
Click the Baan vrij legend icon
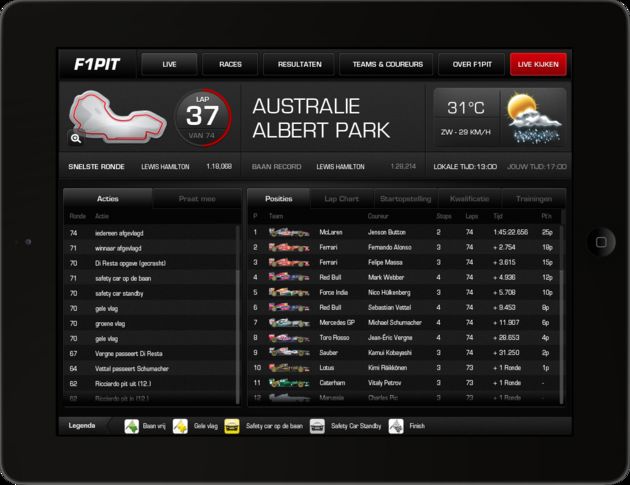pos(132,426)
